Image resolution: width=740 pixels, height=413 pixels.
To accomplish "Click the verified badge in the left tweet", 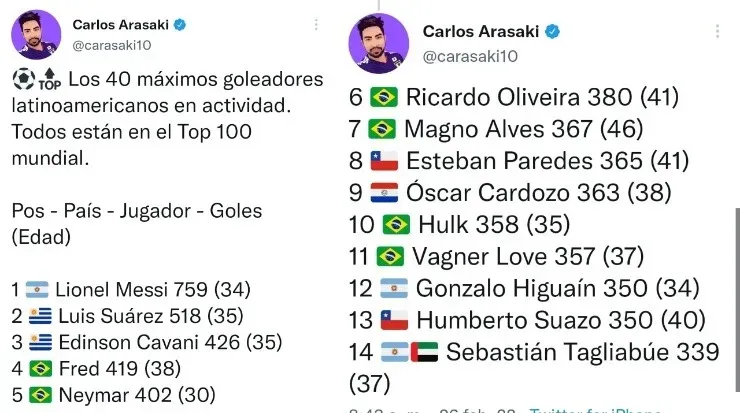I will point(183,23).
